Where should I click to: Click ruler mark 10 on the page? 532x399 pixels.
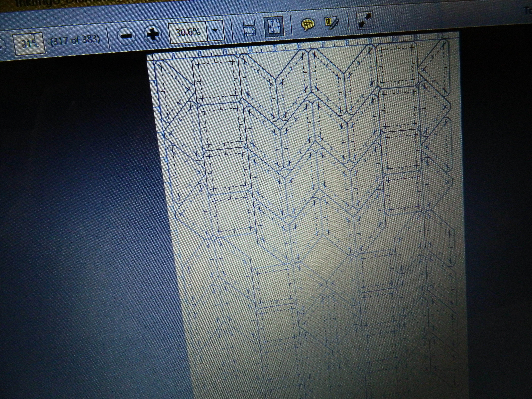[x=395, y=39]
